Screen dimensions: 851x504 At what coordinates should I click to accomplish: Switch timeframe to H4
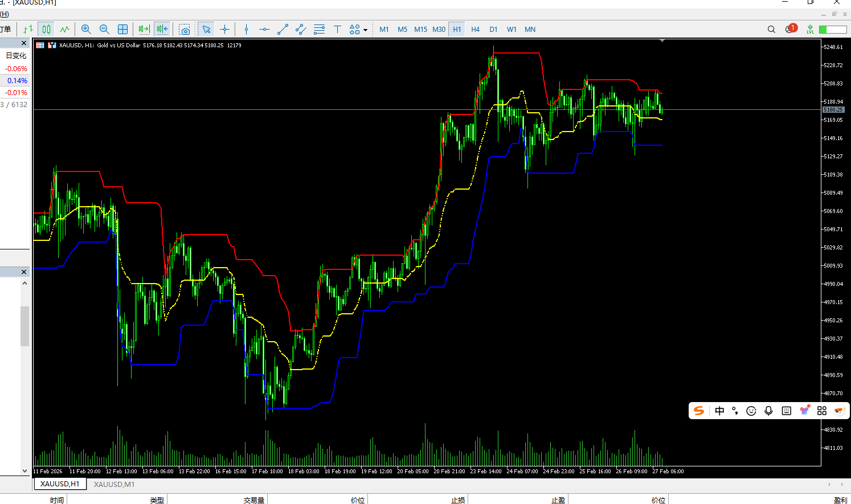point(476,29)
